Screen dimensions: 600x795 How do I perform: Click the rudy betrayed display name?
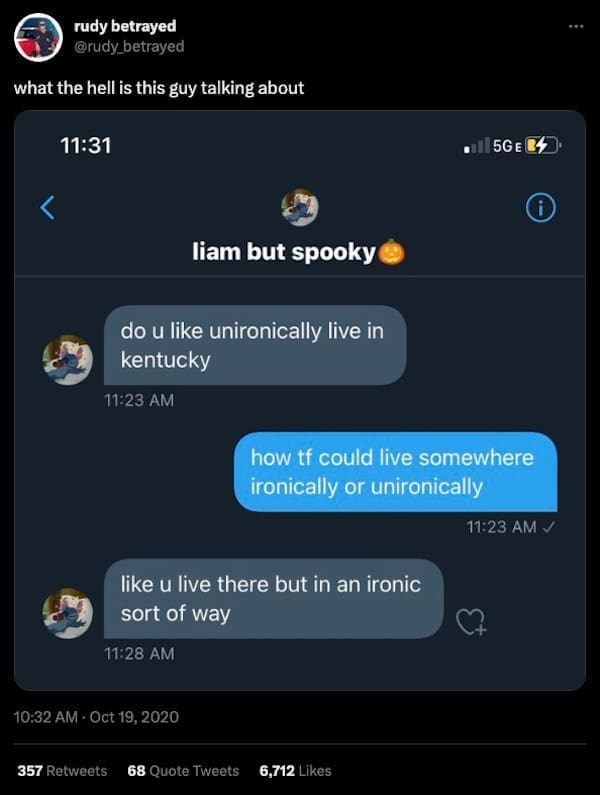pos(125,26)
